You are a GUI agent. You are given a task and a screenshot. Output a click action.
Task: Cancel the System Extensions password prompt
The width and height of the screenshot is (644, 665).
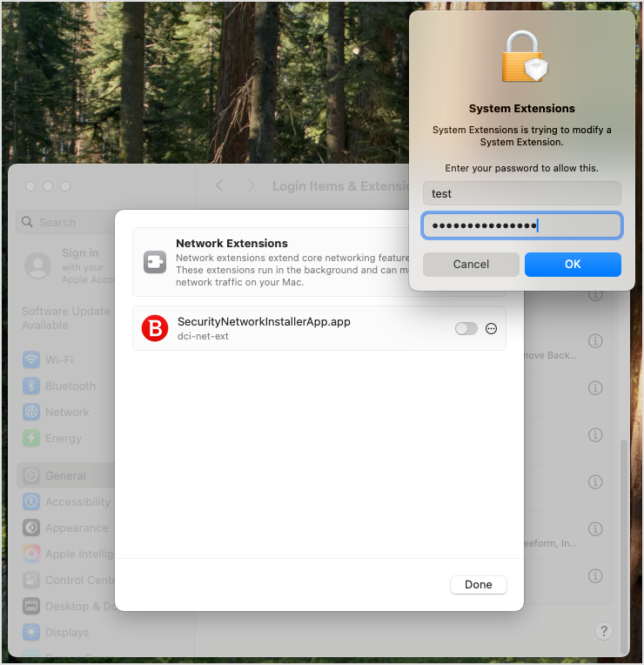coord(471,265)
